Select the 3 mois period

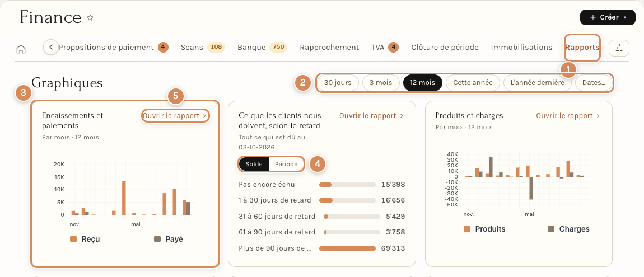(381, 82)
